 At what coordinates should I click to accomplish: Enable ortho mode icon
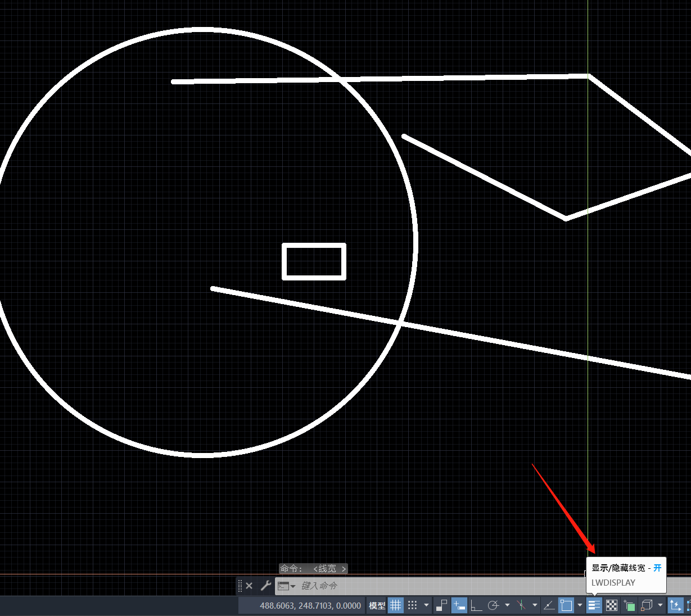(476, 605)
